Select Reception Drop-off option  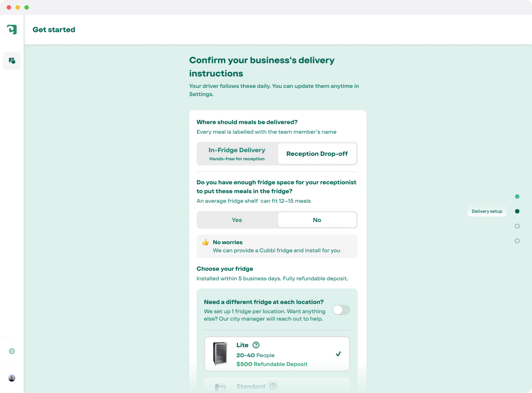(317, 154)
